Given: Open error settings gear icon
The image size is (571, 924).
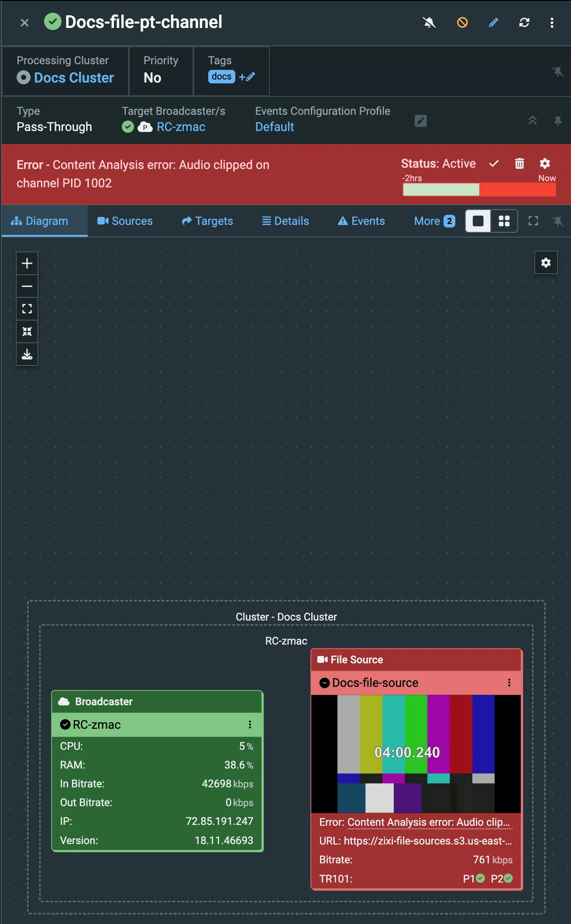Looking at the screenshot, I should coord(545,164).
